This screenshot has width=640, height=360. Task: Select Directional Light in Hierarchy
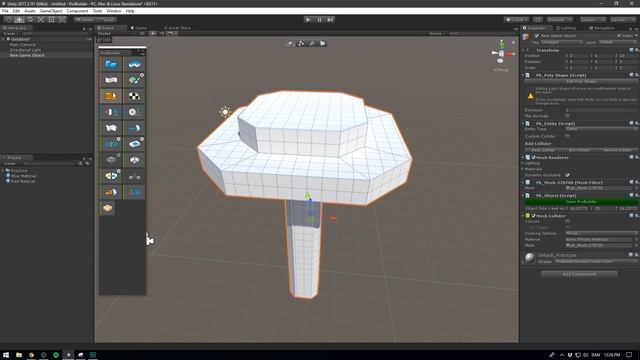pos(25,50)
